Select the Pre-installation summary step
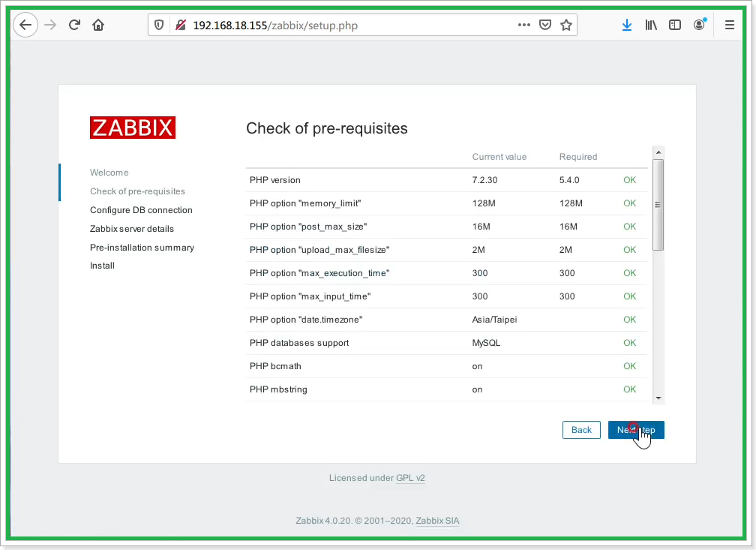Viewport: 756px width, 550px height. [x=142, y=248]
